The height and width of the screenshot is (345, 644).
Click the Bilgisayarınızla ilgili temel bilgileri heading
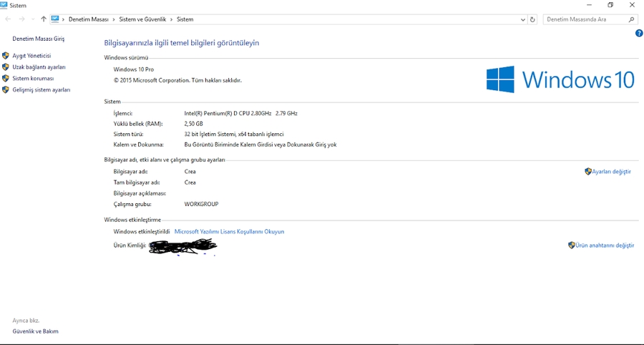[182, 43]
